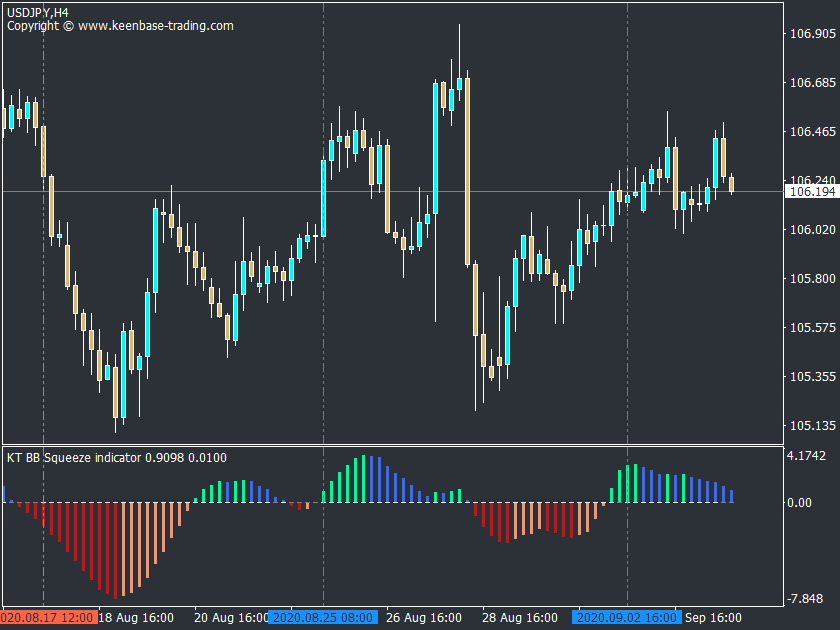Click the 106.905 price scale value

click(x=813, y=34)
